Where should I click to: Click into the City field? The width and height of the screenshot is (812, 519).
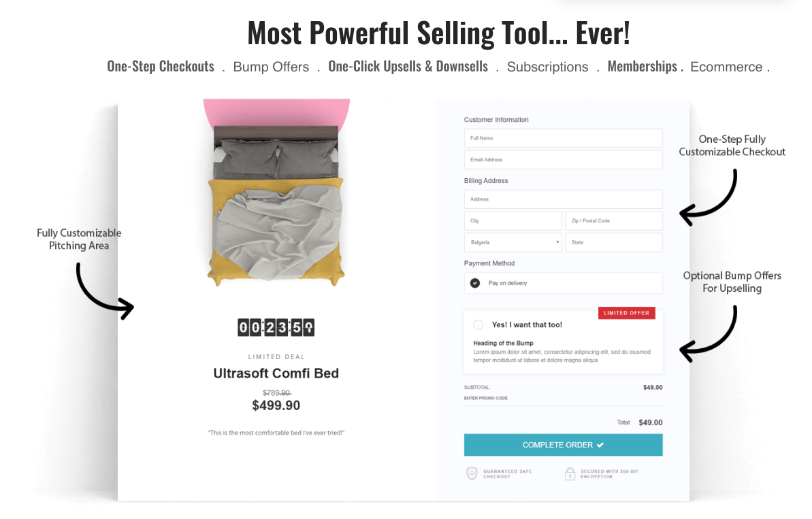coord(513,221)
